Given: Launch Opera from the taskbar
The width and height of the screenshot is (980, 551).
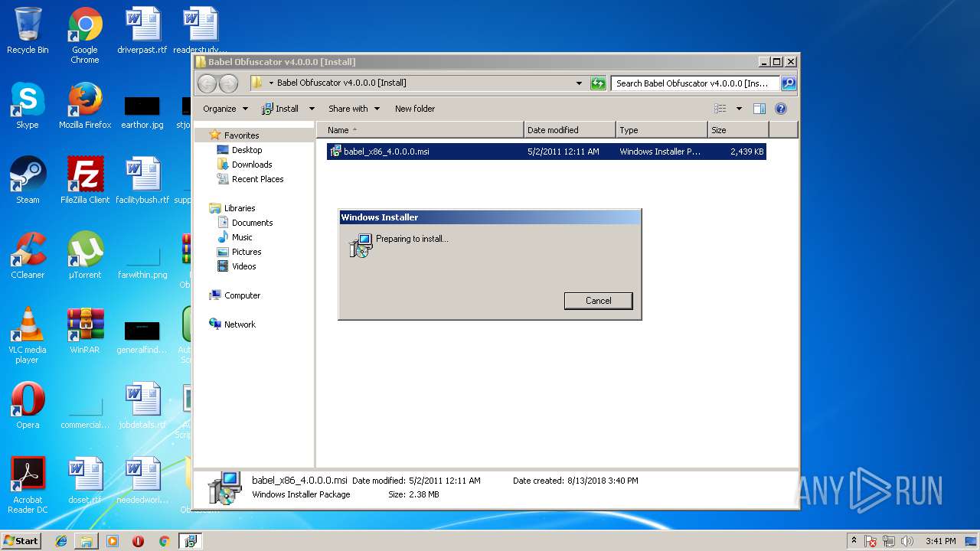Looking at the screenshot, I should (x=138, y=541).
